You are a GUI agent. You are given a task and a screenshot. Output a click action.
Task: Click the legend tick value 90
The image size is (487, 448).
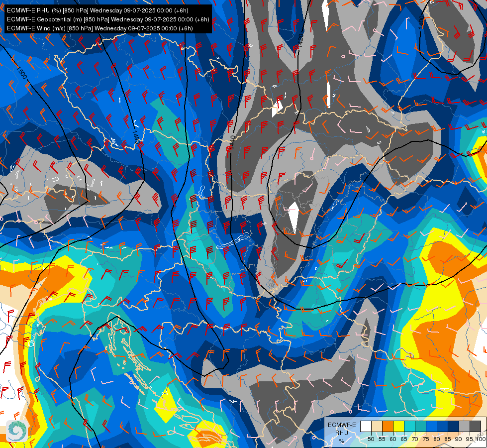tap(459, 439)
